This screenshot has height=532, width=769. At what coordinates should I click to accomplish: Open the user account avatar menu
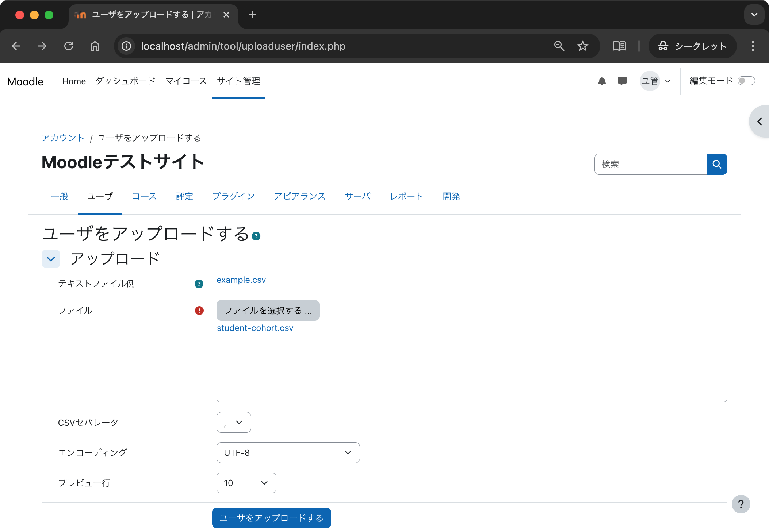click(651, 81)
